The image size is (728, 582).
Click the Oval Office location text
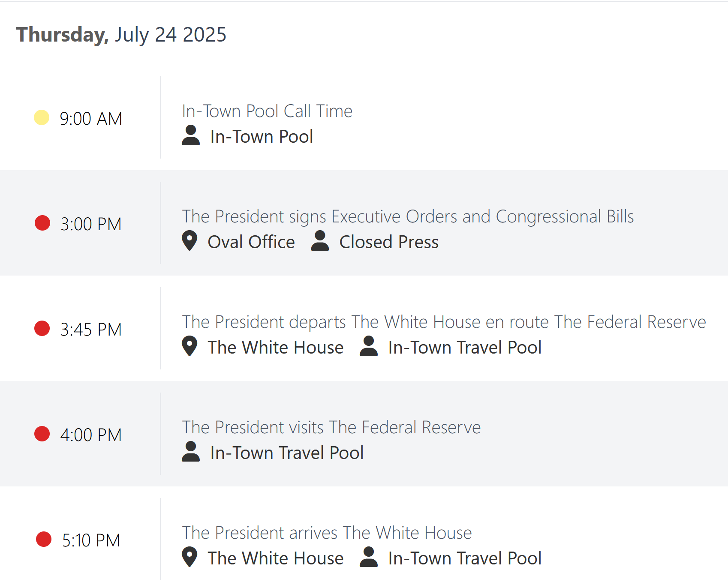[251, 242]
